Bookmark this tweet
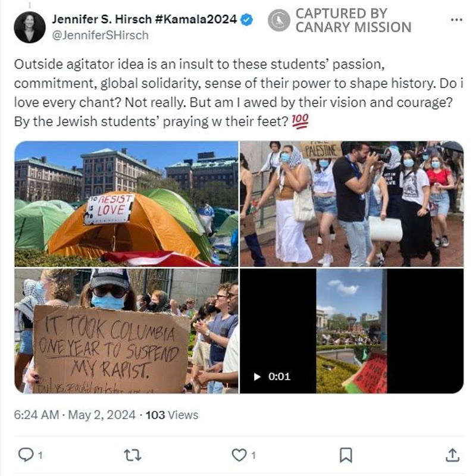 346,455
